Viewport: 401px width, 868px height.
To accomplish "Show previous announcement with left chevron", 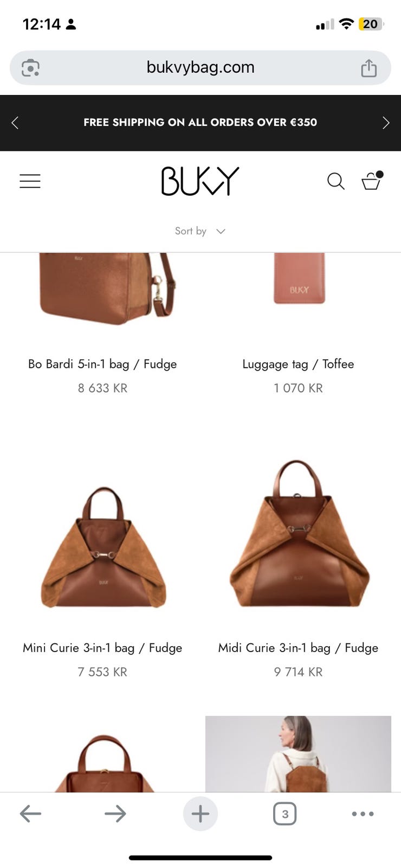I will click(x=15, y=123).
